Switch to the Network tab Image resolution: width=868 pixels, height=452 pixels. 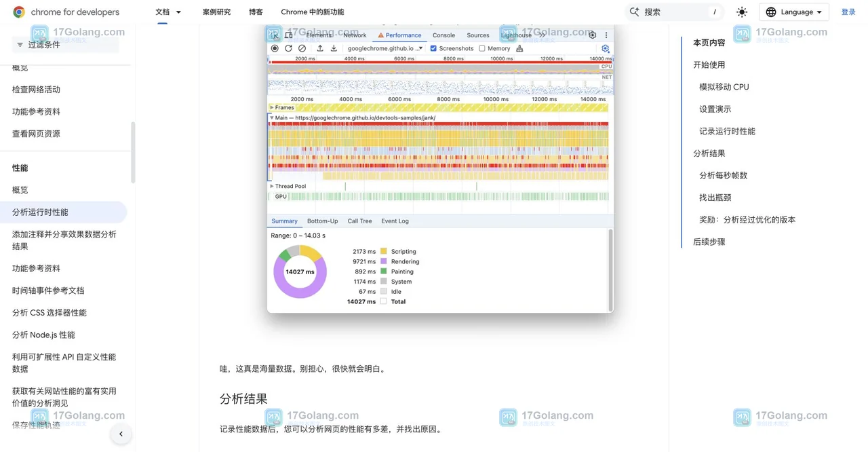click(x=355, y=35)
